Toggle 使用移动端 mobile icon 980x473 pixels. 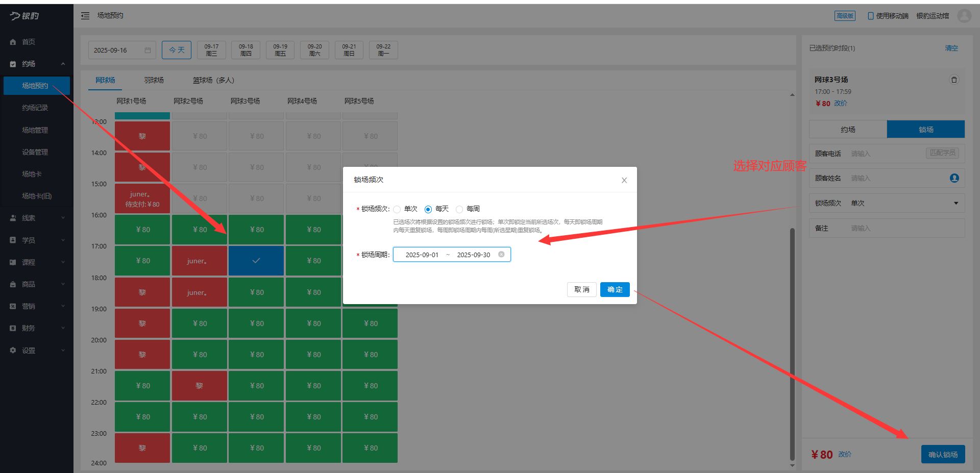point(870,16)
